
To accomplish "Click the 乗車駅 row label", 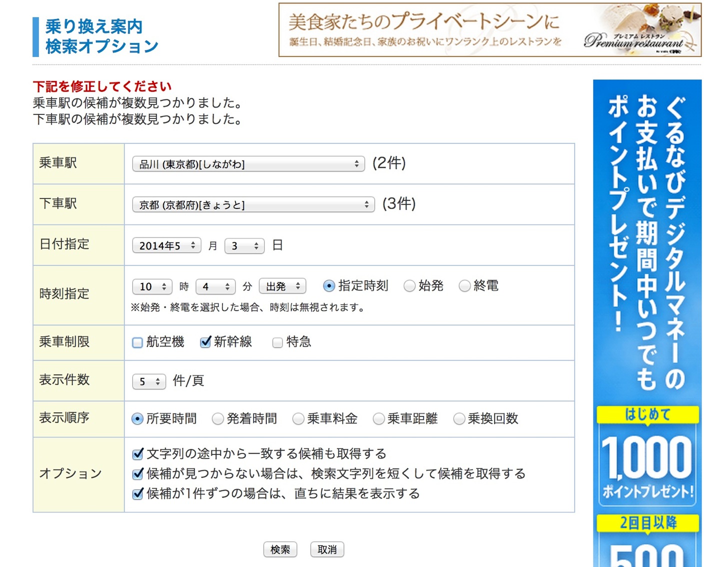I will tap(58, 162).
